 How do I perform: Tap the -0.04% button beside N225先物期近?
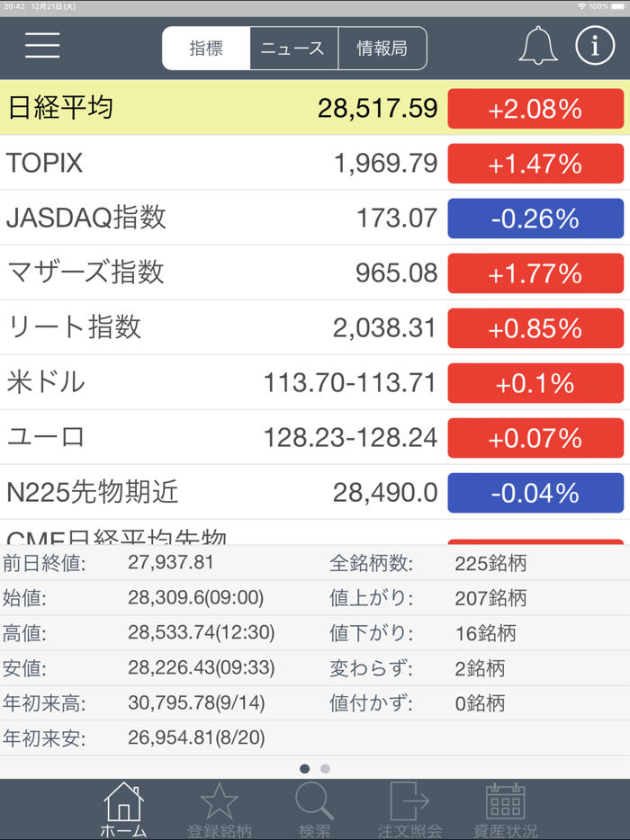[535, 493]
